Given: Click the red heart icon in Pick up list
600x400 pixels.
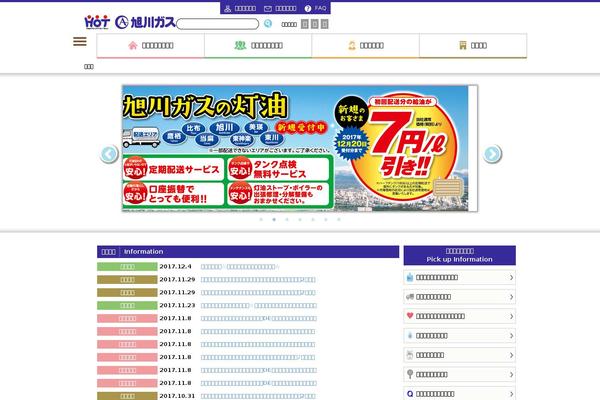Looking at the screenshot, I should point(410,316).
